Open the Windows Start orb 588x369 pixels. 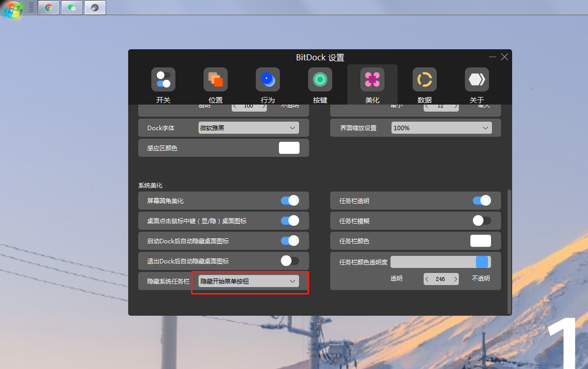(13, 9)
